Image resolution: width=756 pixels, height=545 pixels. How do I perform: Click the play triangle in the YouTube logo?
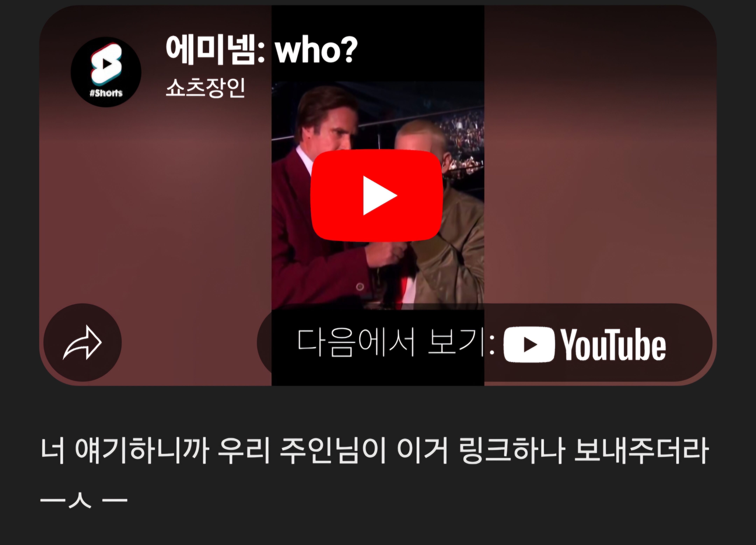[530, 344]
